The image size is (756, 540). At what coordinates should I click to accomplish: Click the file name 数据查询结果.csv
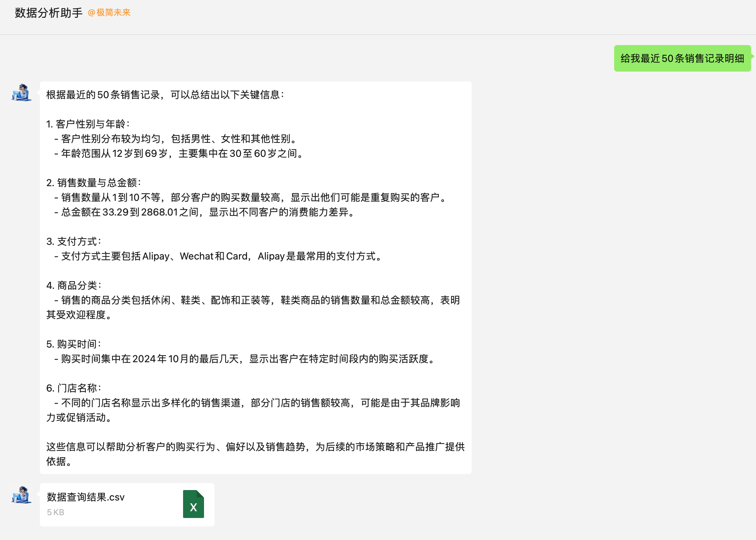(x=85, y=497)
